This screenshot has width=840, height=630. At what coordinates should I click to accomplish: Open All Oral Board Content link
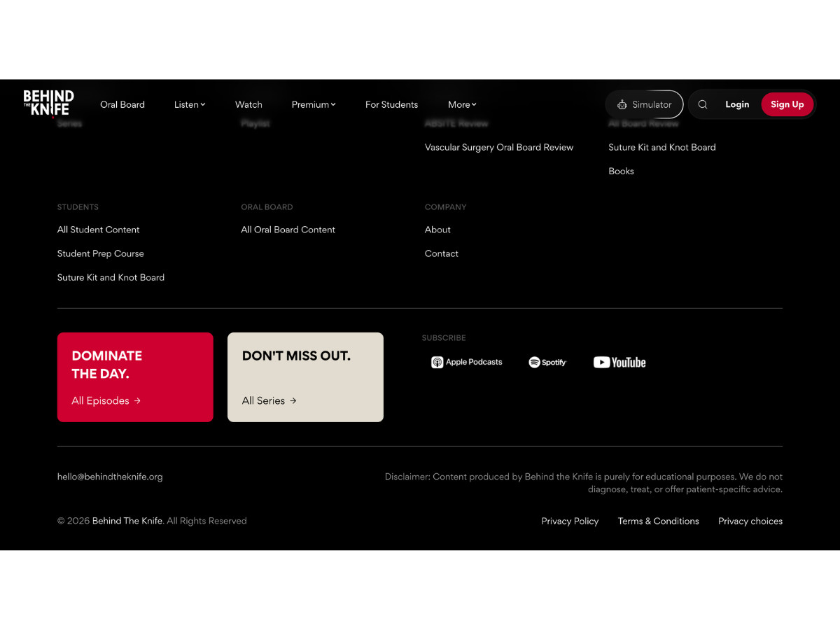click(288, 230)
